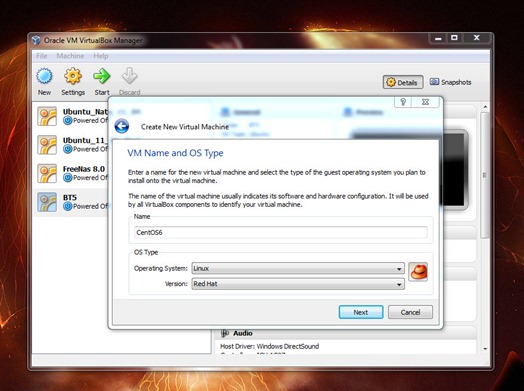Click the FreeNas 8.0 power state icon
This screenshot has width=524, height=391.
tap(68, 178)
